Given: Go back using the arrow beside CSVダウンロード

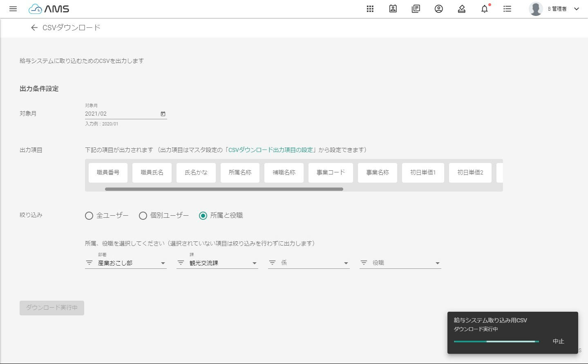Looking at the screenshot, I should (x=34, y=28).
